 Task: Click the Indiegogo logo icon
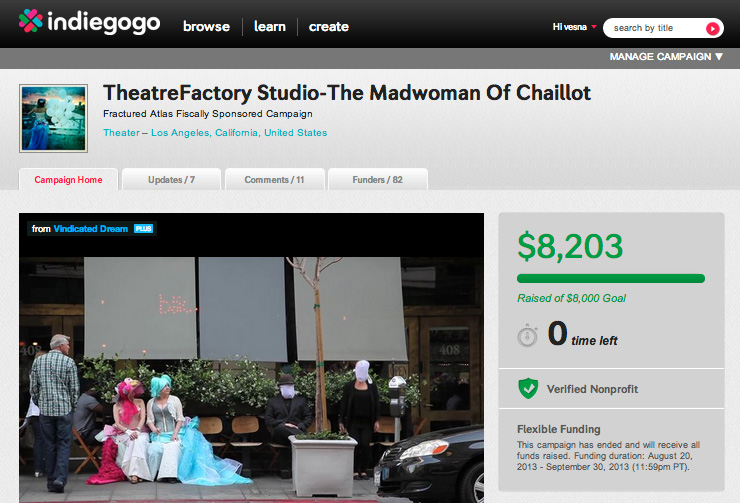[x=31, y=21]
